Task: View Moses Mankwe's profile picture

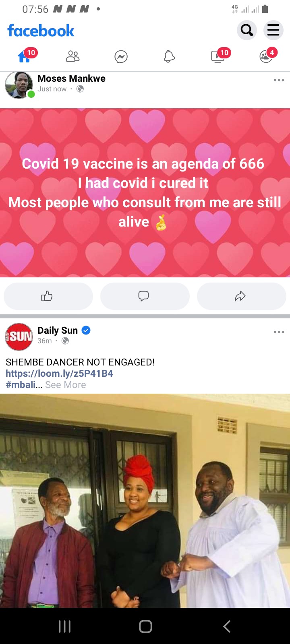Action: pos(19,85)
